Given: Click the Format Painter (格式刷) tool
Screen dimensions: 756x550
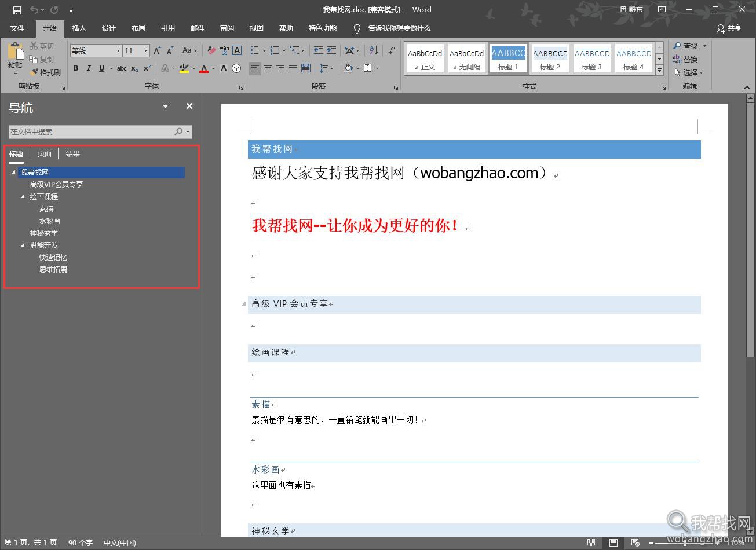Looking at the screenshot, I should 46,72.
